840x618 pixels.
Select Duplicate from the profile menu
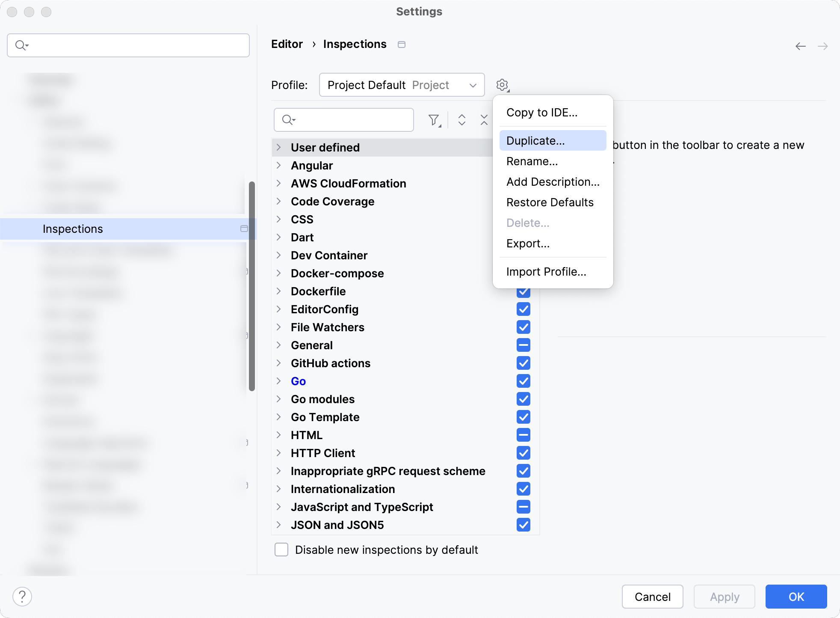pos(535,140)
